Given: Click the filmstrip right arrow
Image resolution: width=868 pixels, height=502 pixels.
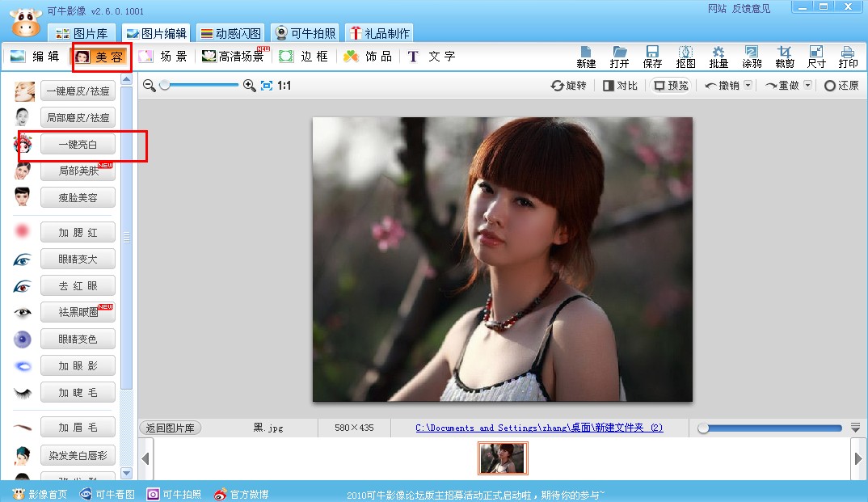Looking at the screenshot, I should pos(858,458).
